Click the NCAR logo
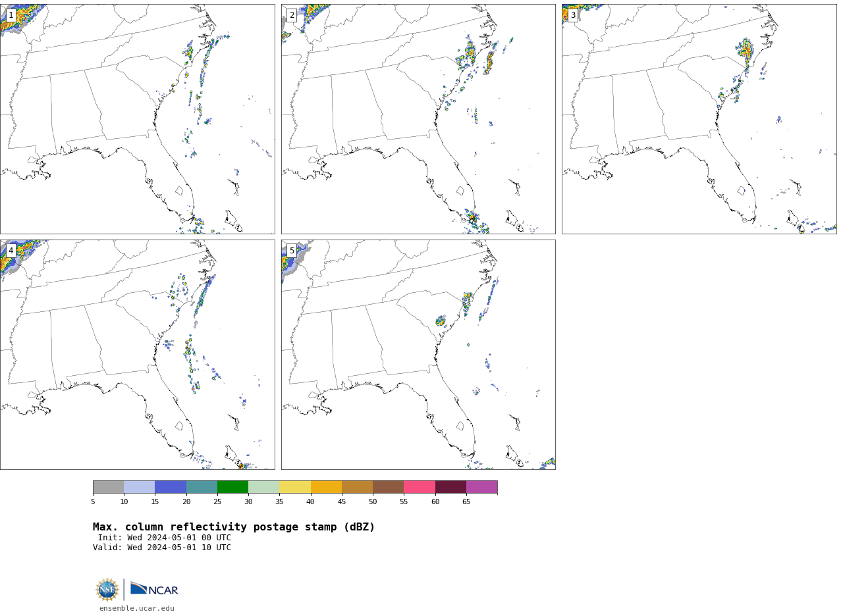 154,589
